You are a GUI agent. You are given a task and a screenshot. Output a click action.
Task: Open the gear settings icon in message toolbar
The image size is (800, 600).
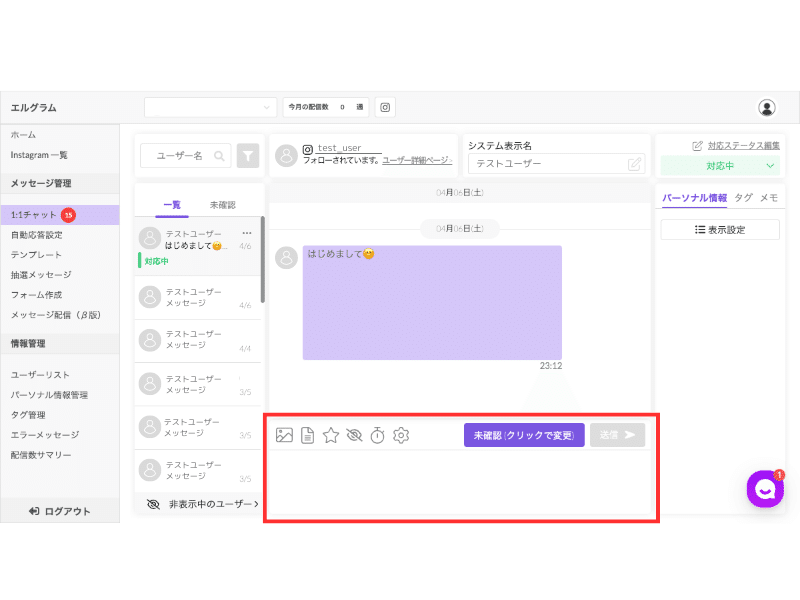point(401,435)
